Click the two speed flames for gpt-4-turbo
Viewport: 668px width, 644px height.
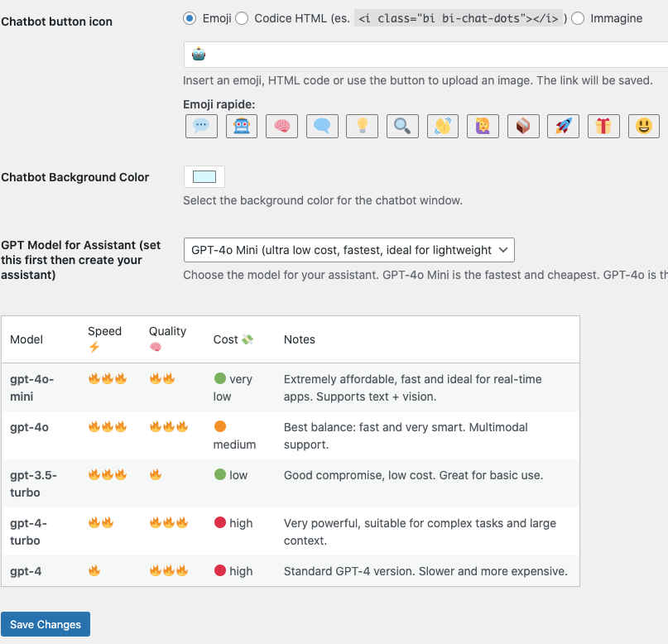(101, 522)
